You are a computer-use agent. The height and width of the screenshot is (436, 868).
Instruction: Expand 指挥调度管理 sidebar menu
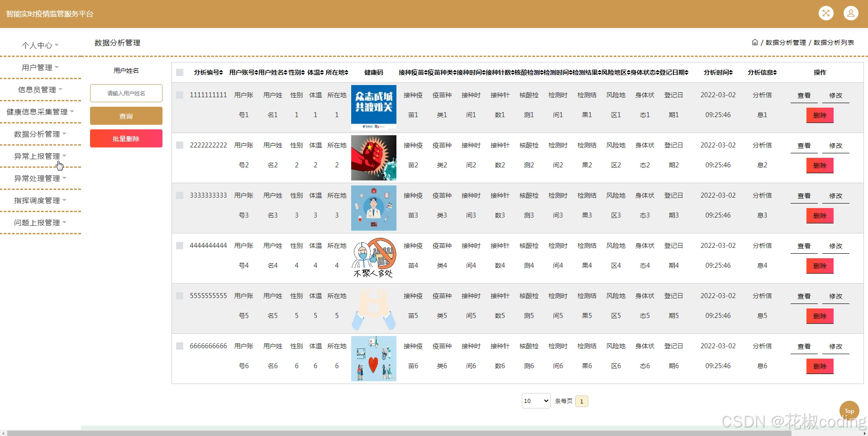(40, 200)
